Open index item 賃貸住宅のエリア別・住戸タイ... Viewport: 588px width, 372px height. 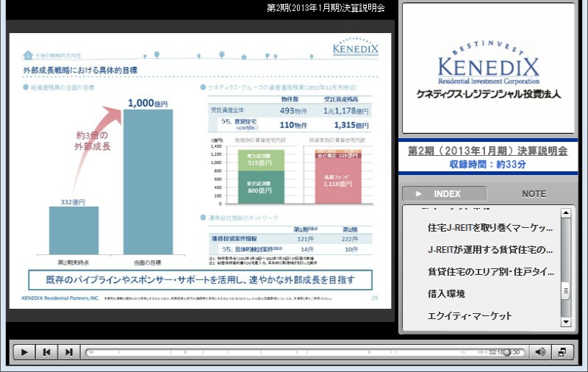pyautogui.click(x=490, y=272)
